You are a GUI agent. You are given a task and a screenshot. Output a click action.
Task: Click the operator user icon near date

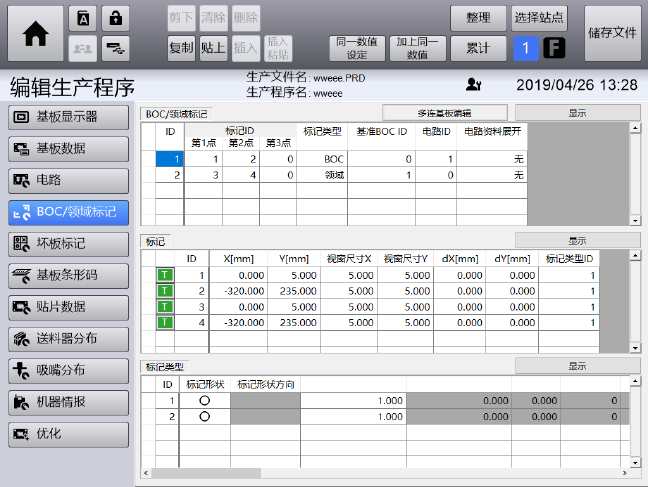(473, 84)
